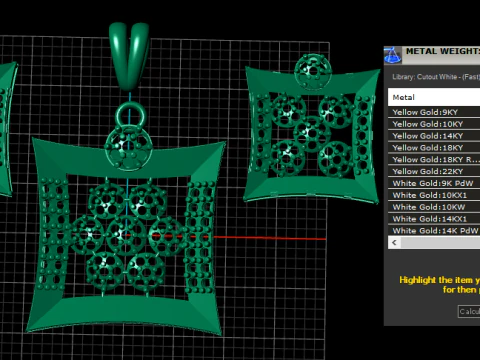Viewport: 480px width, 360px height.
Task: Select Yellow Gold:18KY R... row
Action: point(434,159)
